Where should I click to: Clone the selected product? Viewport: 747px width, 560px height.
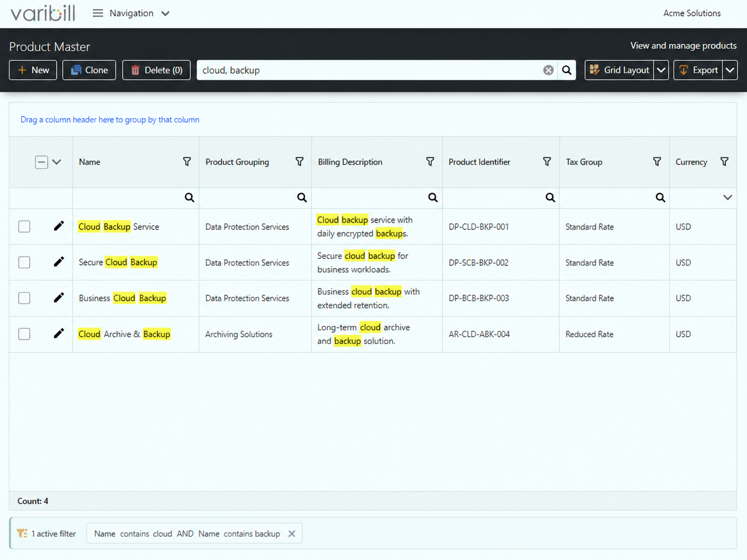[x=89, y=70]
